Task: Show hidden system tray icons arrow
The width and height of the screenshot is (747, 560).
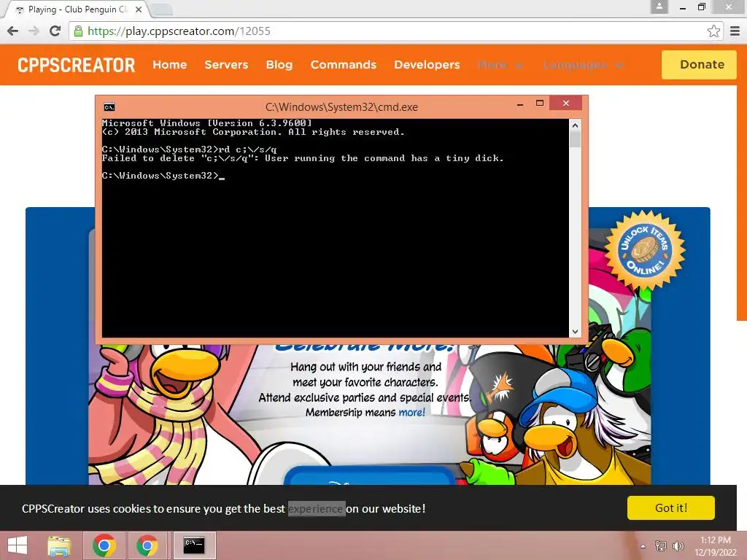Action: click(x=643, y=546)
